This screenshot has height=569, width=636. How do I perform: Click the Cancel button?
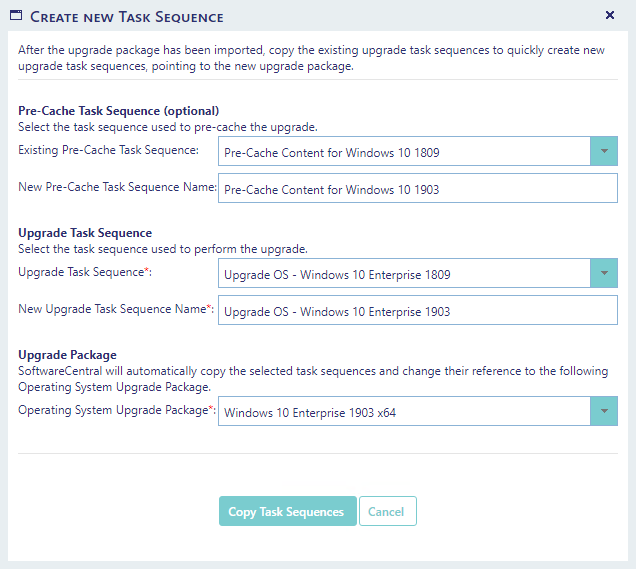pyautogui.click(x=387, y=511)
